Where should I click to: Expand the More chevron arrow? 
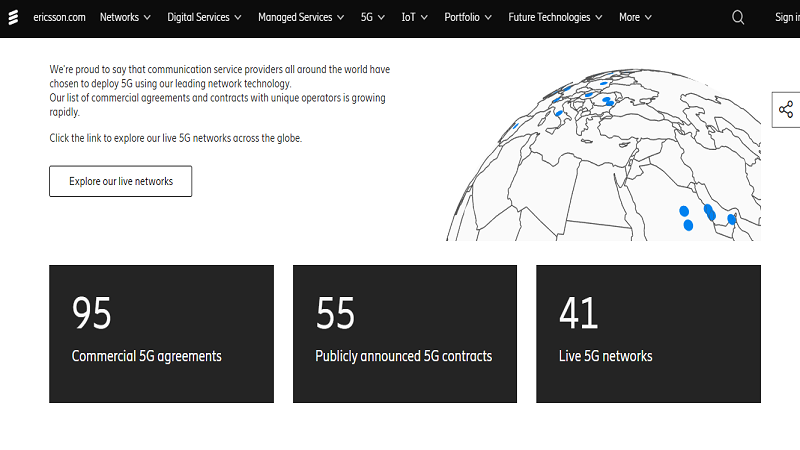[648, 17]
